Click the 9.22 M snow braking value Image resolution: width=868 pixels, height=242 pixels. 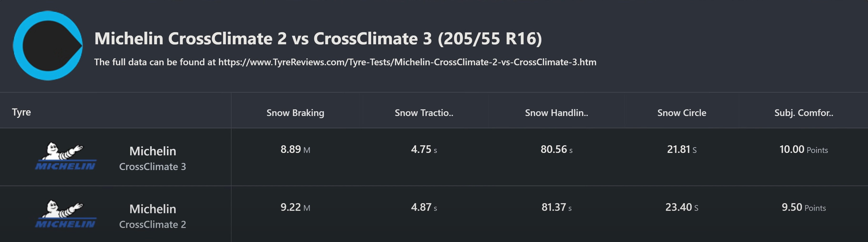[295, 207]
